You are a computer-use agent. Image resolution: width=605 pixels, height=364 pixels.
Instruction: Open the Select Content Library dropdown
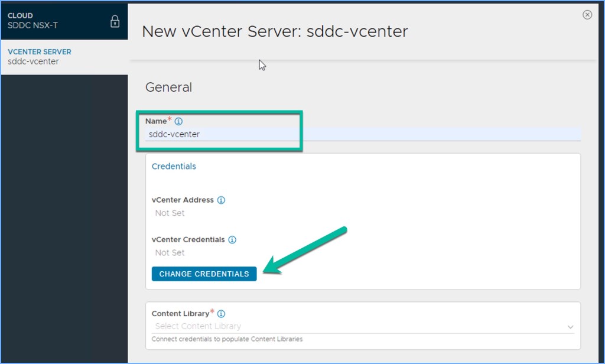[354, 326]
